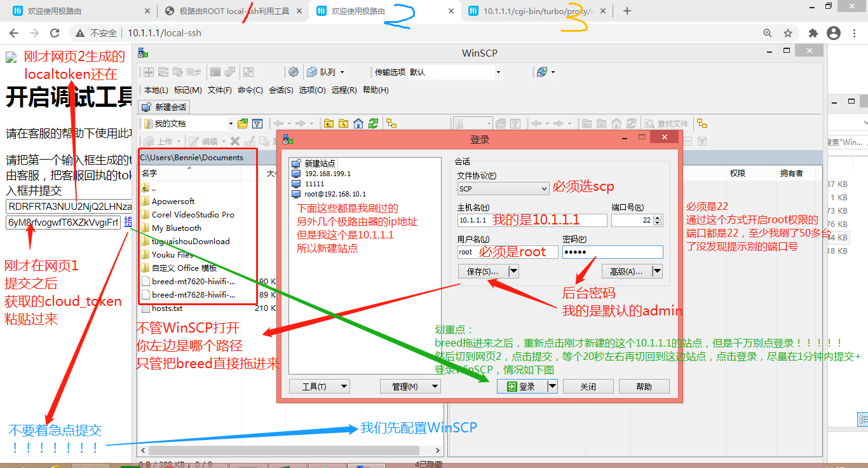Click the 关闭 button in login dialog
The height and width of the screenshot is (468, 868).
click(588, 386)
